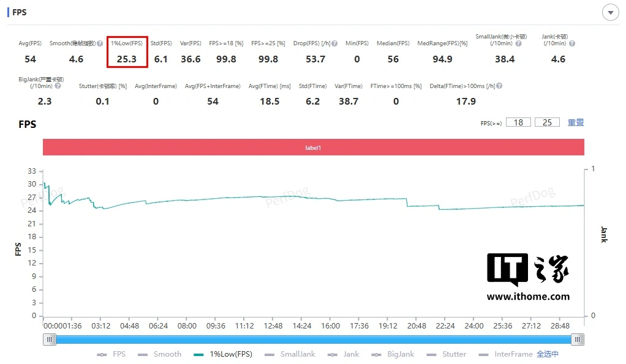Show the Jank series in the legend
The height and width of the screenshot is (364, 626).
344,354
